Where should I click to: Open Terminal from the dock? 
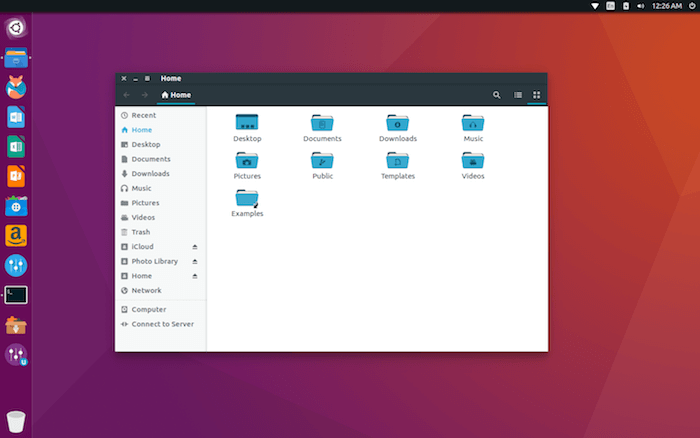16,295
